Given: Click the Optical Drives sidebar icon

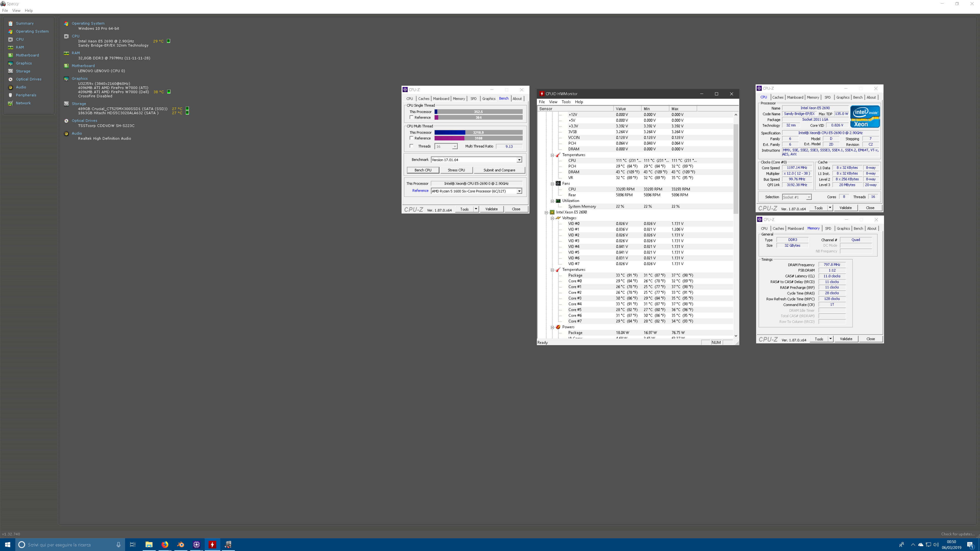Looking at the screenshot, I should point(11,80).
